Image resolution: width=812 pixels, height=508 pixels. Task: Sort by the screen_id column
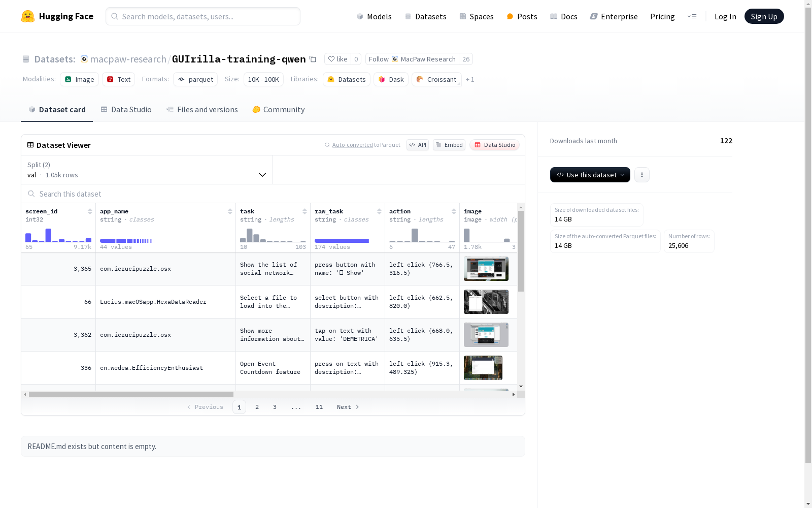(x=90, y=211)
